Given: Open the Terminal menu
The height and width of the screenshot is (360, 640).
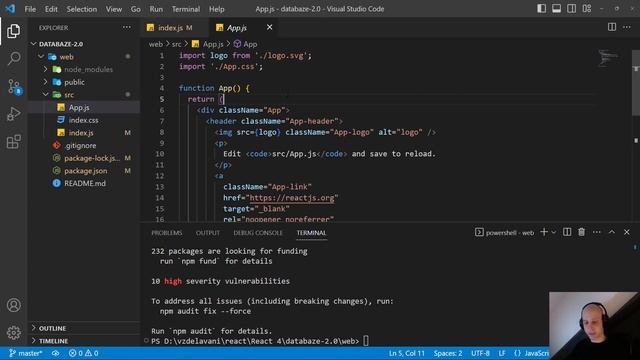Looking at the screenshot, I should 186,9.
